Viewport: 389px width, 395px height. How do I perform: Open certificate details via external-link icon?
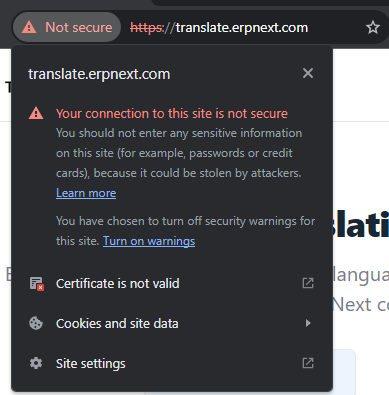[x=308, y=283]
